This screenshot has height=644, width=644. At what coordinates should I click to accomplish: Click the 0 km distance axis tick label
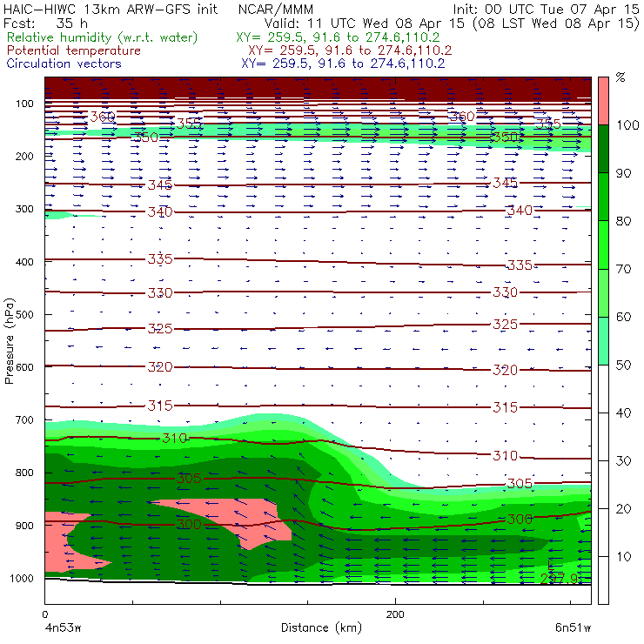pyautogui.click(x=44, y=614)
